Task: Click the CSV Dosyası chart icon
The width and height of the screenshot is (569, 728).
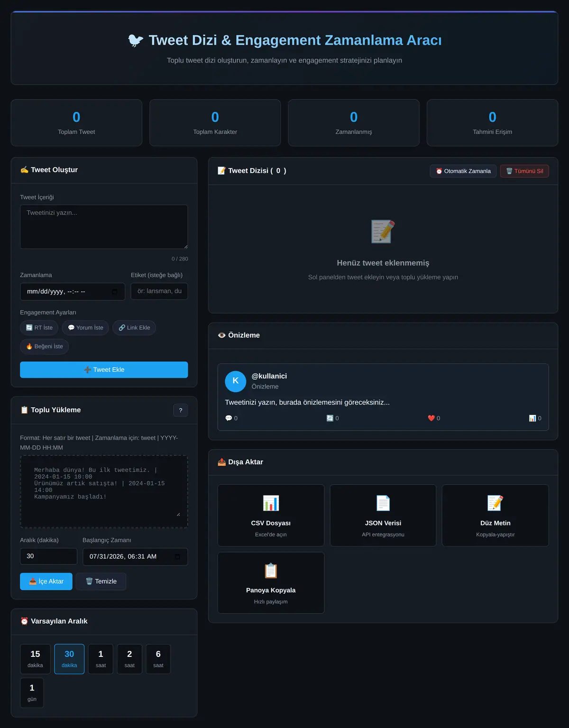Action: tap(271, 503)
